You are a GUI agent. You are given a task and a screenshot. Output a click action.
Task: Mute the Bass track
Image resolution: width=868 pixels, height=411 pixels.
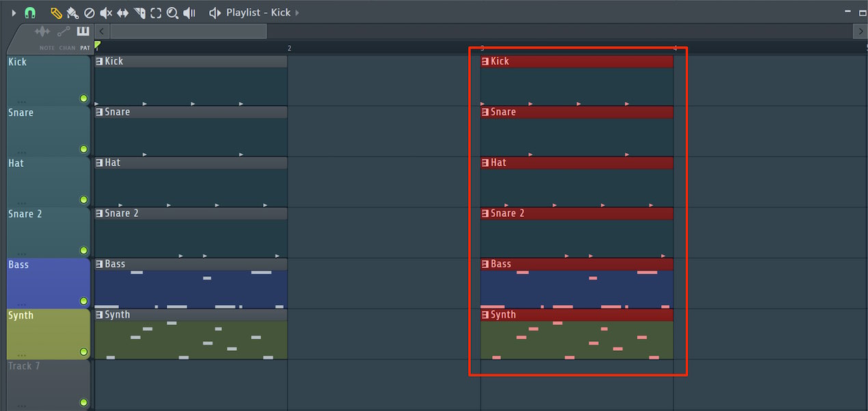click(x=83, y=301)
